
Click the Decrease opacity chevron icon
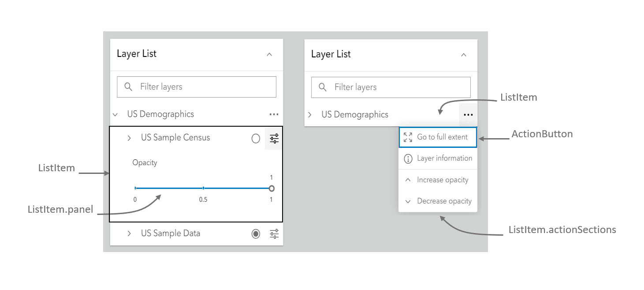[408, 201]
